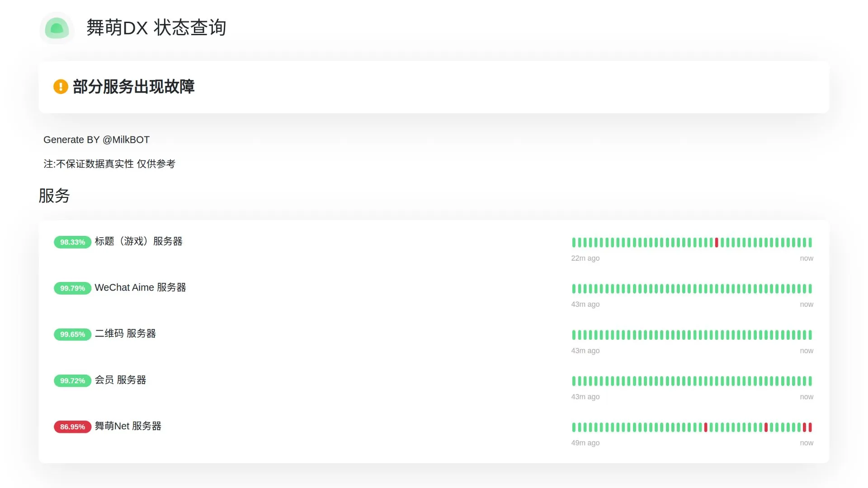The height and width of the screenshot is (488, 868).
Task: Click the 舞萌DX 状态查询 page title
Action: point(156,28)
